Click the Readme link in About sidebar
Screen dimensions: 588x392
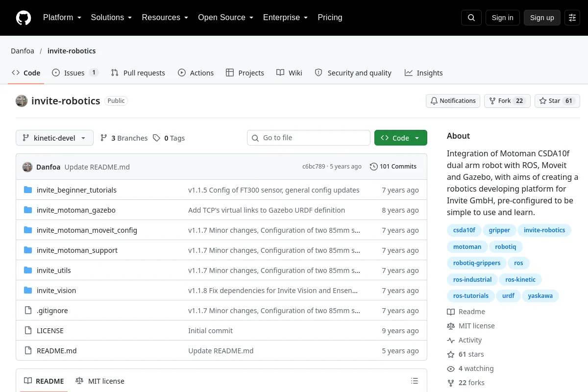(466, 312)
